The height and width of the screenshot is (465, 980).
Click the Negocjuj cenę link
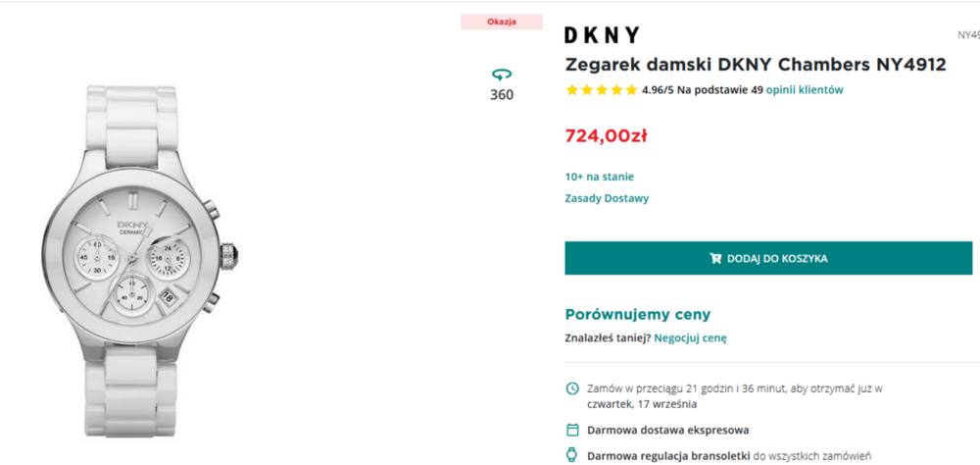691,338
